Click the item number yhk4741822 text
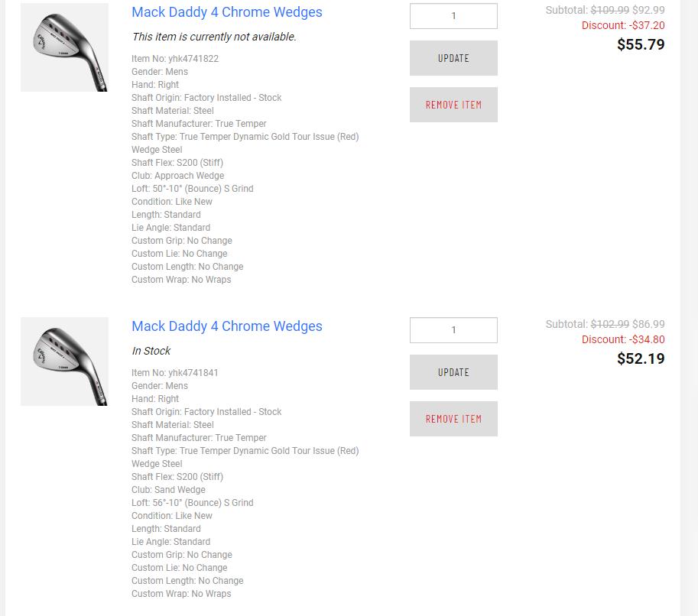Image resolution: width=698 pixels, height=616 pixels. pyautogui.click(x=175, y=59)
